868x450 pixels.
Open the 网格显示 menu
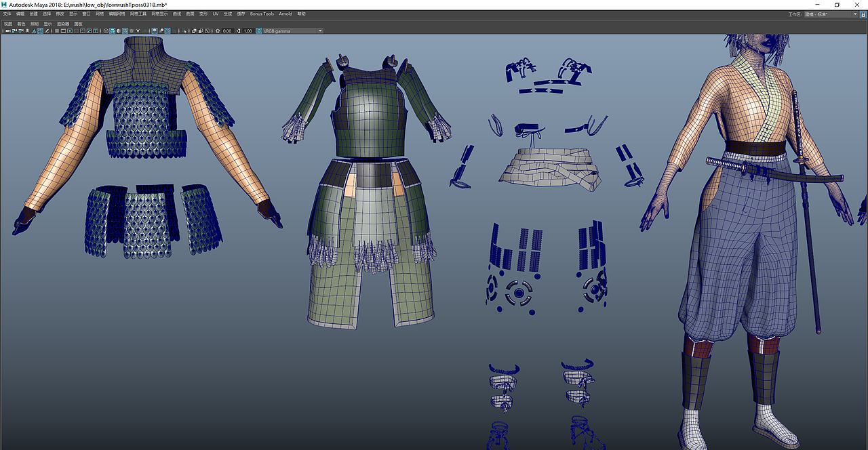159,14
